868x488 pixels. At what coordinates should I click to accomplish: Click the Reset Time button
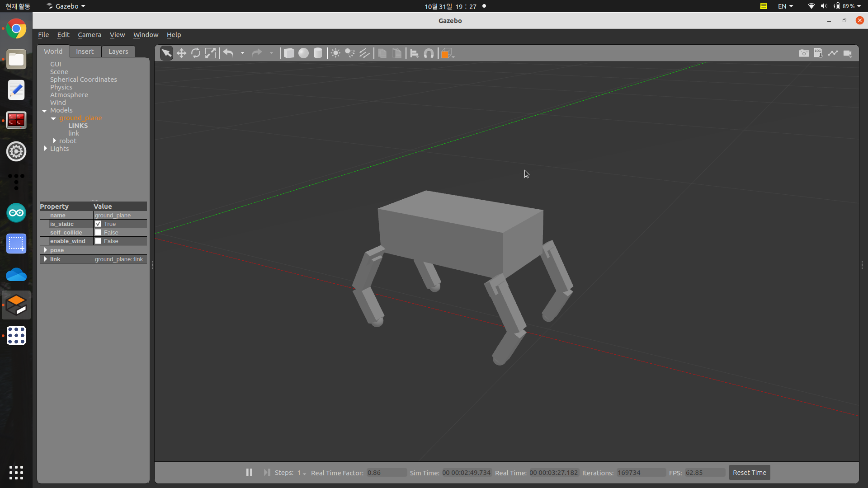click(x=749, y=473)
